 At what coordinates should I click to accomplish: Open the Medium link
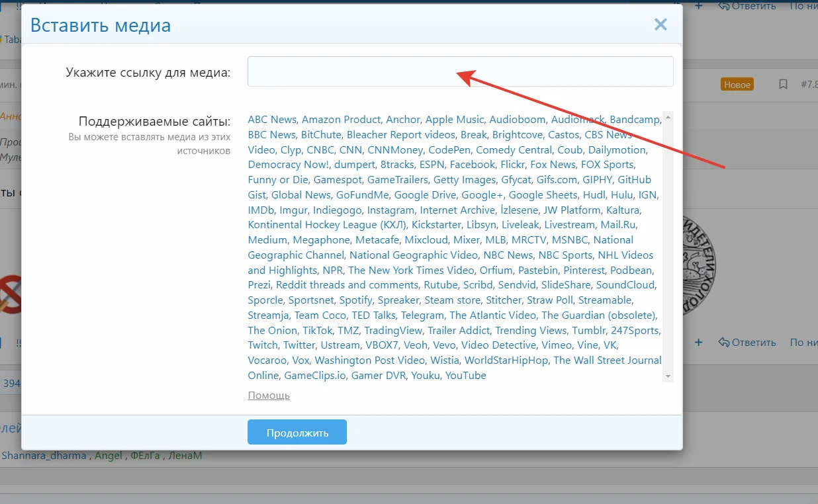pyautogui.click(x=267, y=240)
